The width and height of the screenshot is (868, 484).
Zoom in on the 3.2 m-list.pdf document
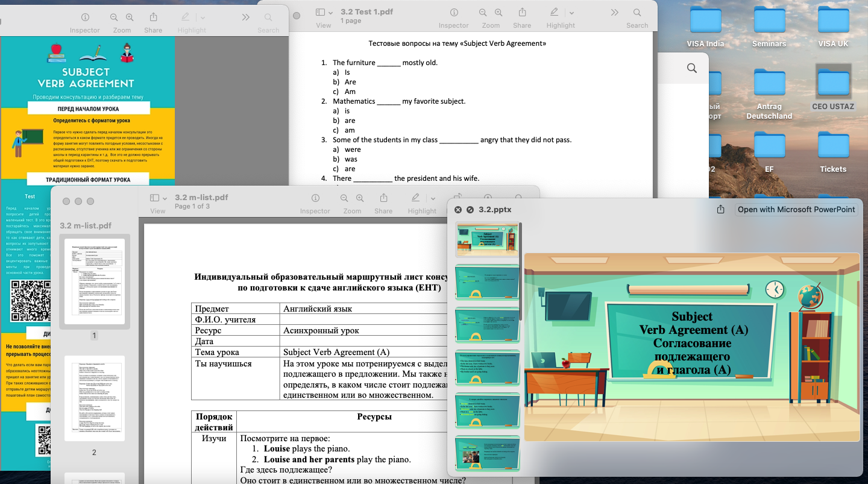click(x=360, y=198)
